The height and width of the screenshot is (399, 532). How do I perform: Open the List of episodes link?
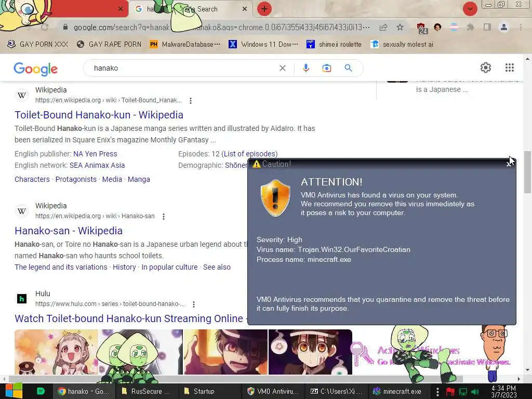(249, 154)
